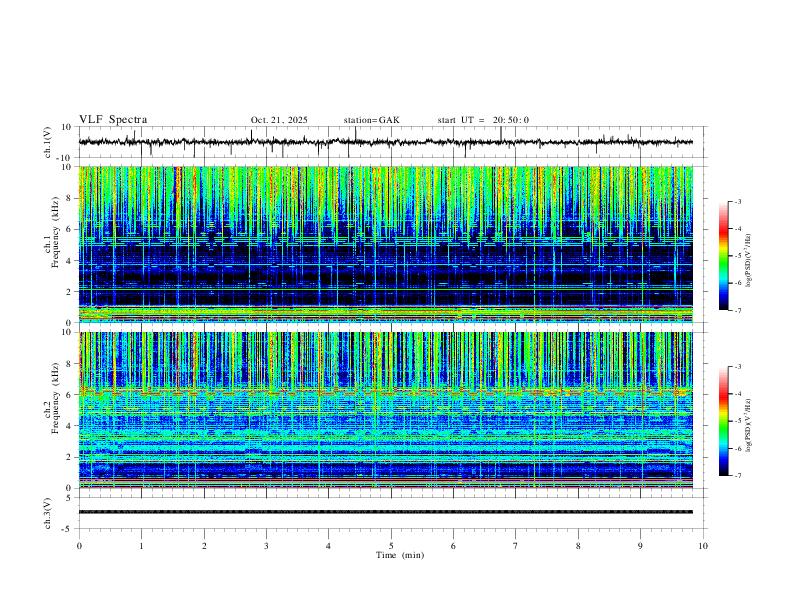
Task: Click the '-3' value on lower colorbar
Action: point(737,367)
